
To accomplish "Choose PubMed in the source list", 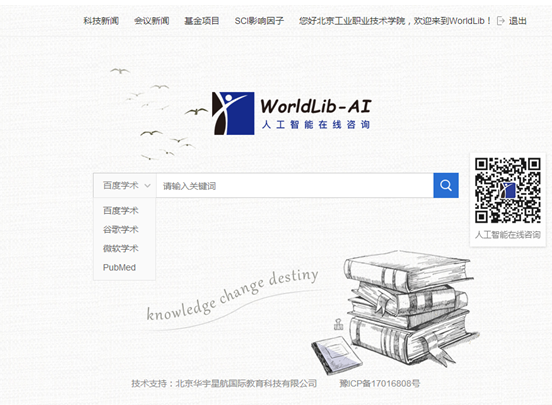I will (119, 268).
